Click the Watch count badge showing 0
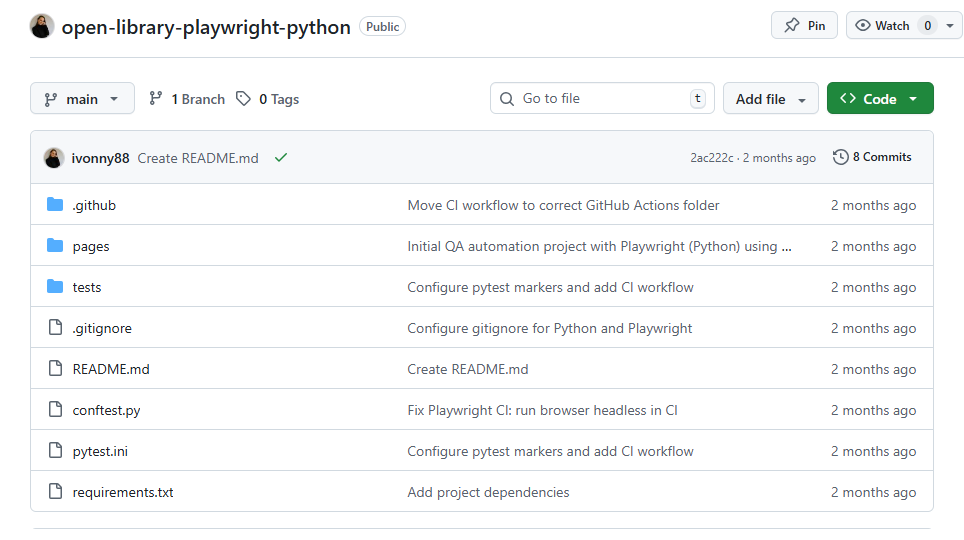 point(927,26)
